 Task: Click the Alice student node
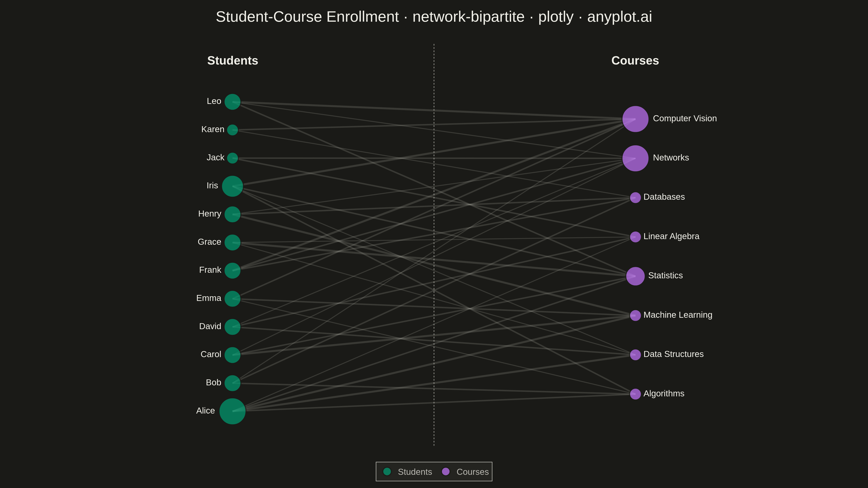pyautogui.click(x=232, y=411)
